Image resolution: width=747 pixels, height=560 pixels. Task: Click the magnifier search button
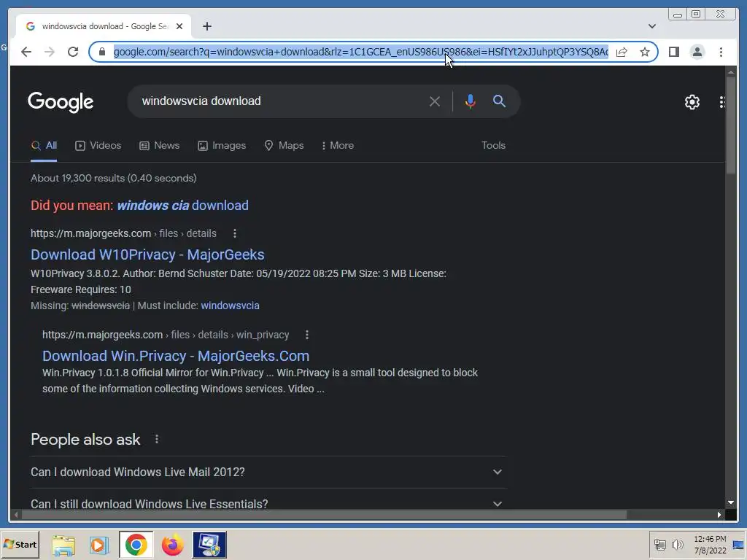click(x=499, y=101)
